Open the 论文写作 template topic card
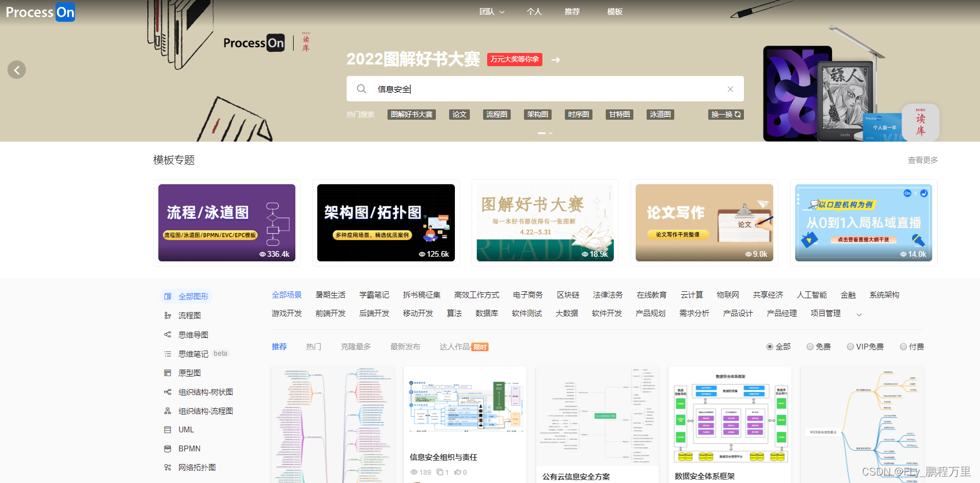 coord(704,223)
